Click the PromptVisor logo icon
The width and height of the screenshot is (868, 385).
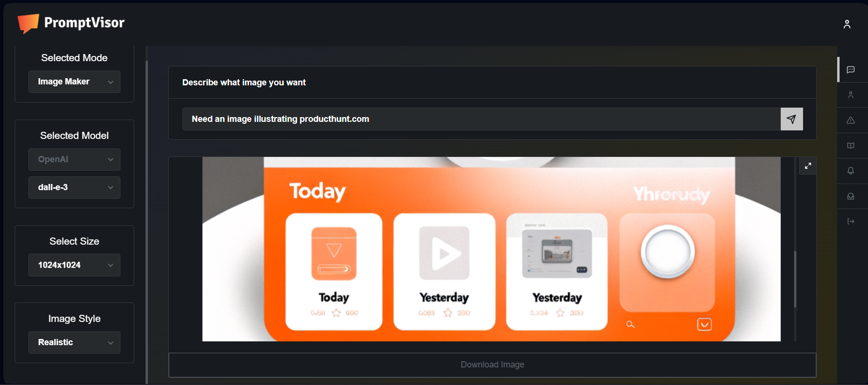coord(28,23)
